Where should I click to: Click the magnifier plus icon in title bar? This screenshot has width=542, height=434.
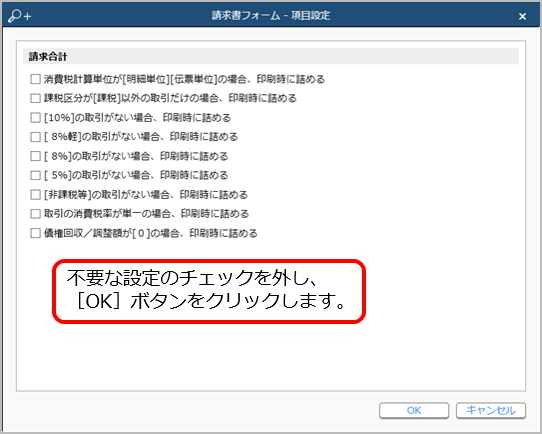click(x=20, y=16)
